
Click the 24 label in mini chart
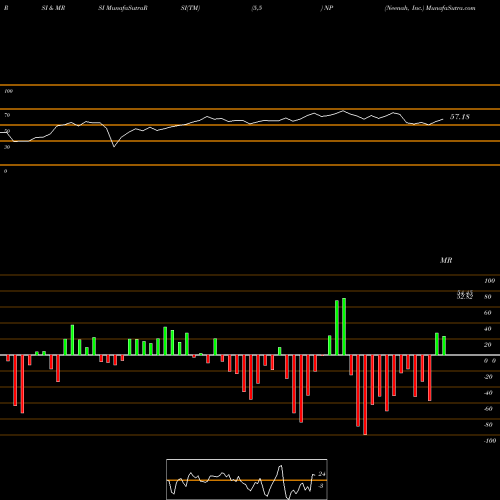(322, 474)
